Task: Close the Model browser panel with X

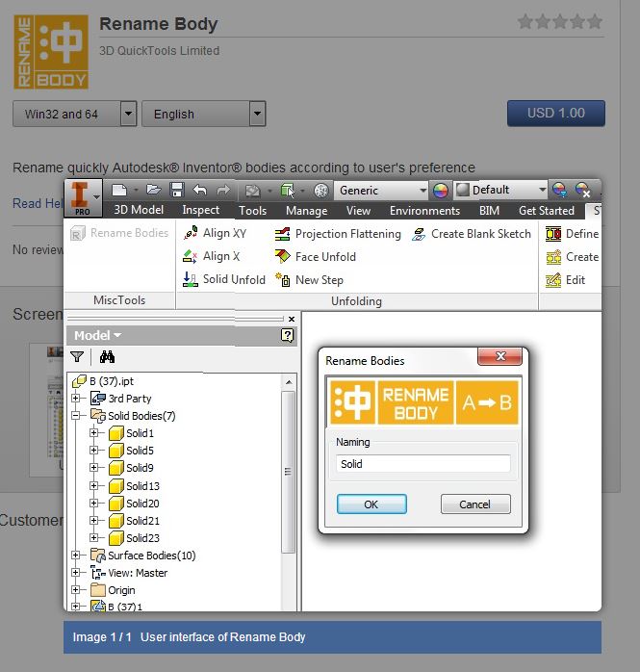Action: pyautogui.click(x=292, y=319)
